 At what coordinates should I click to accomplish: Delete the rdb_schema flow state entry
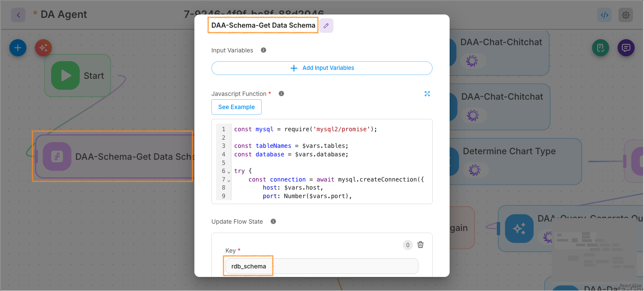420,245
